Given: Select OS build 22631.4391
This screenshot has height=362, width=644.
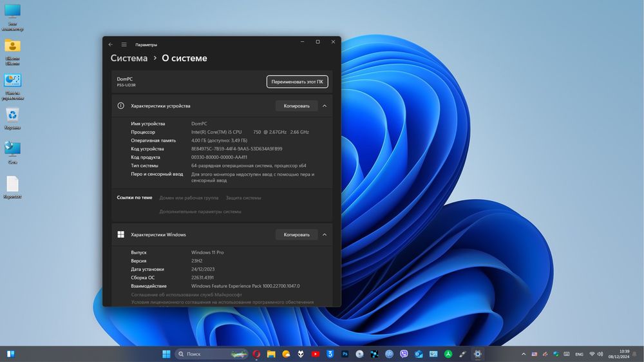Looking at the screenshot, I should point(202,278).
